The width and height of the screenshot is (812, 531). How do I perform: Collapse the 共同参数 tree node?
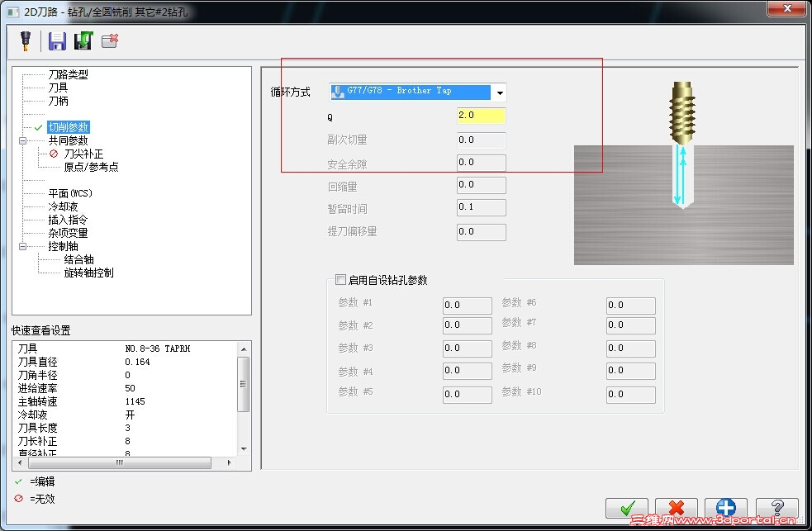22,140
